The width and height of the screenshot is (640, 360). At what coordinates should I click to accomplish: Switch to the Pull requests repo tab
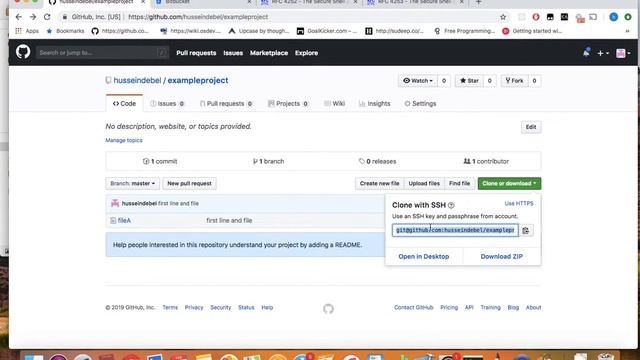click(x=226, y=104)
